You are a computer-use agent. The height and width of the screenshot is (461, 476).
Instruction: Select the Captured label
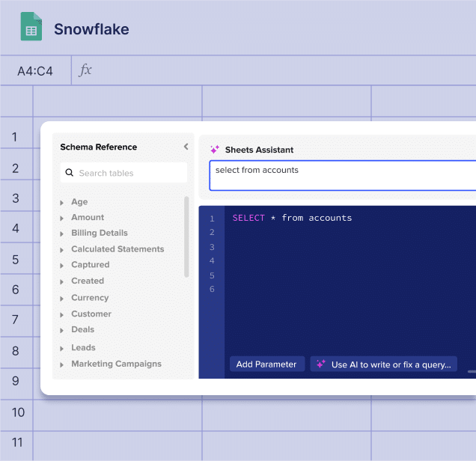90,265
